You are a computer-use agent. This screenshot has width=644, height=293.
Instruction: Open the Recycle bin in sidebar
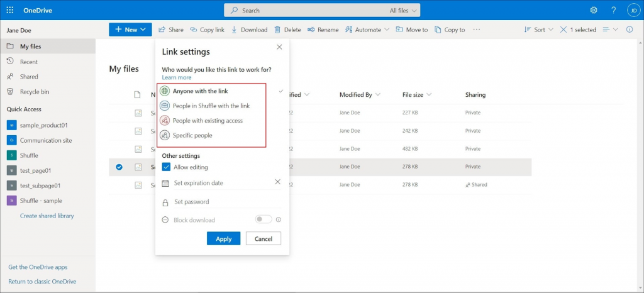click(34, 92)
